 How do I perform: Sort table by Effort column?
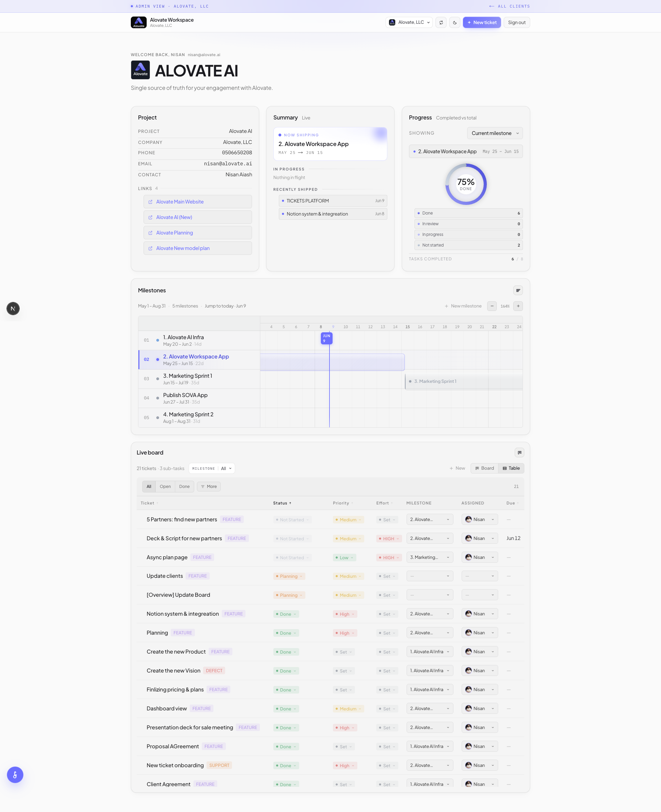tap(384, 503)
